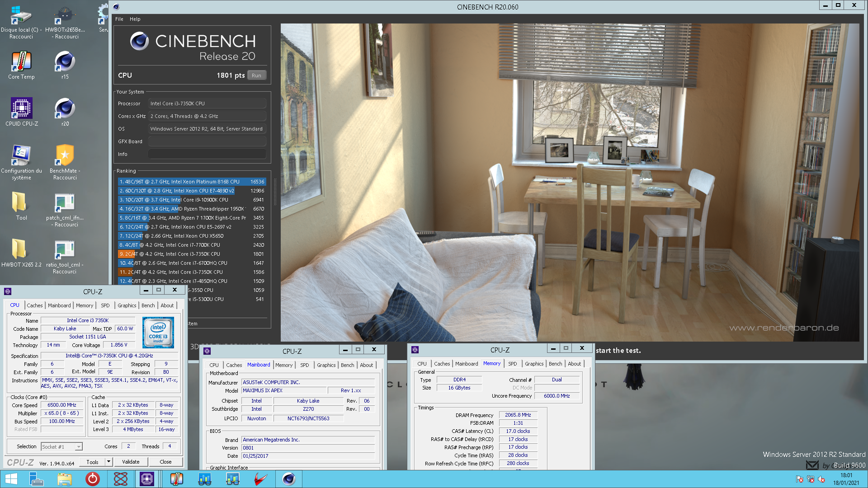
Task: Click the Validate button in CPU-Z
Action: click(131, 462)
